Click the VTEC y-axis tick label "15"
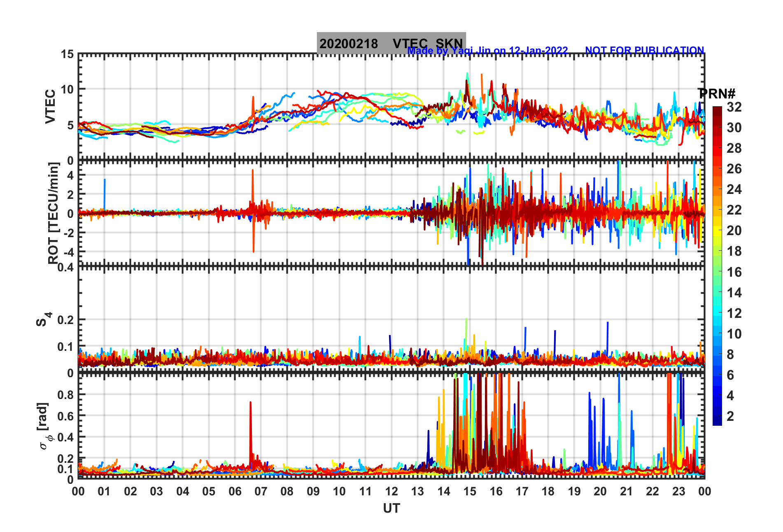 click(68, 54)
